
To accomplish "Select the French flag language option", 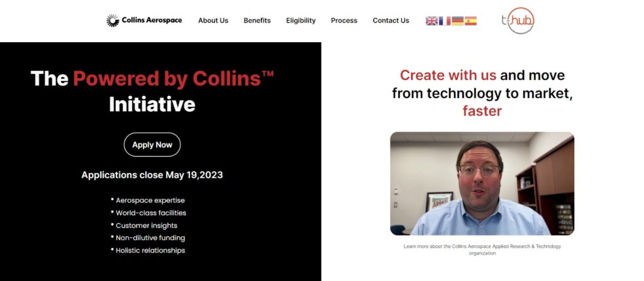I will tap(445, 21).
